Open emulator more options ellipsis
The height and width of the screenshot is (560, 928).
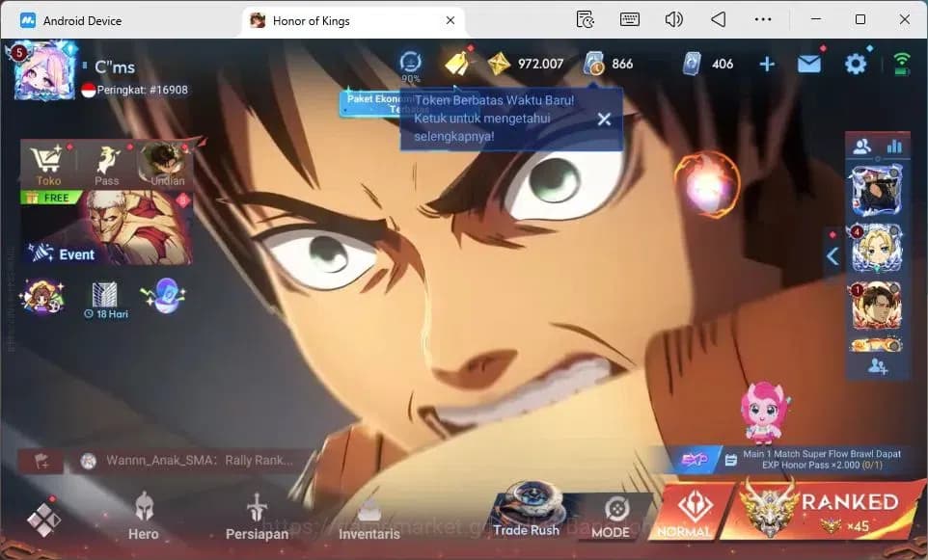coord(763,19)
